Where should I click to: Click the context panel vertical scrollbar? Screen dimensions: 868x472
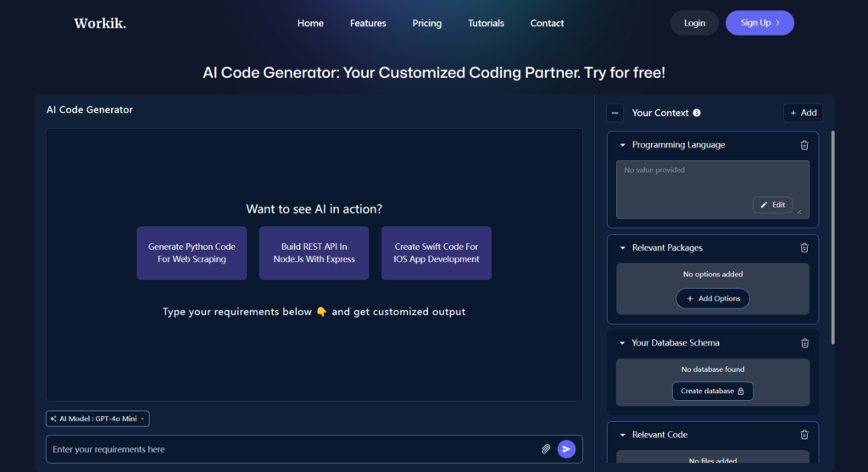pyautogui.click(x=832, y=237)
